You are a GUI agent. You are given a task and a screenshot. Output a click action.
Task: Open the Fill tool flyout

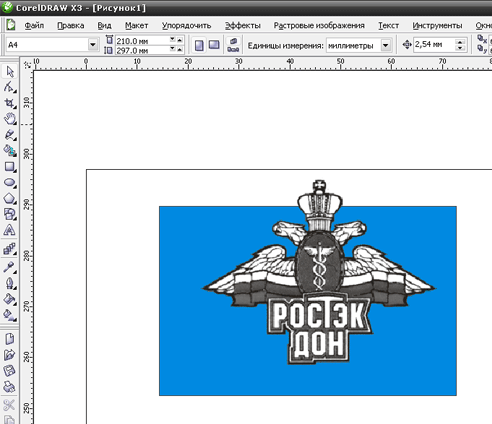point(10,299)
